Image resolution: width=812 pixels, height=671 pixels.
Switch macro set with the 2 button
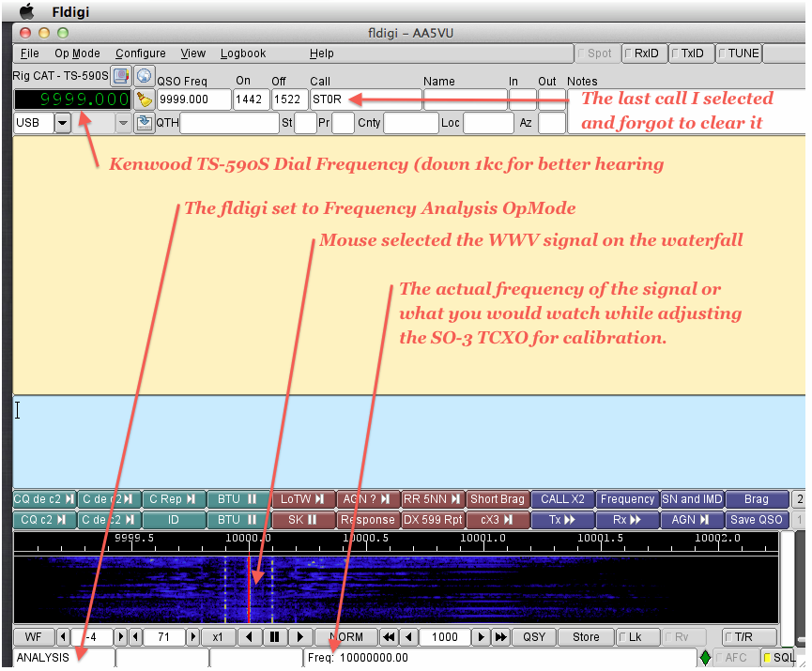click(x=799, y=499)
